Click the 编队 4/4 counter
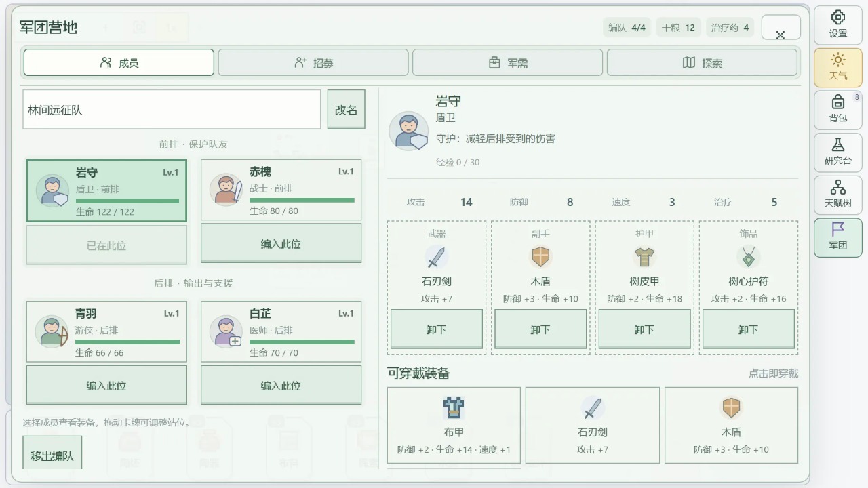Screen dimensions: 868x488 [x=627, y=28]
